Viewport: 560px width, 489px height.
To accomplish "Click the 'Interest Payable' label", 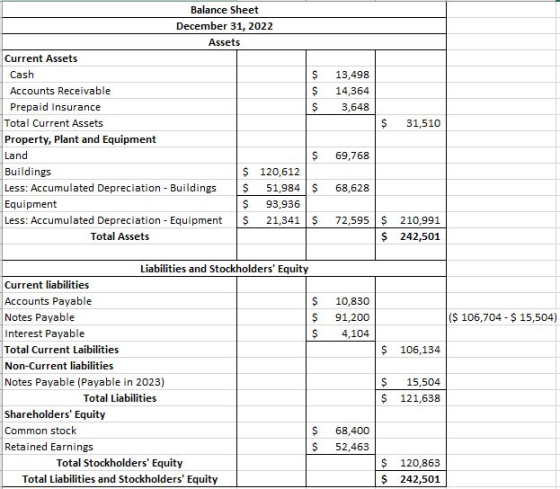I will [x=45, y=334].
